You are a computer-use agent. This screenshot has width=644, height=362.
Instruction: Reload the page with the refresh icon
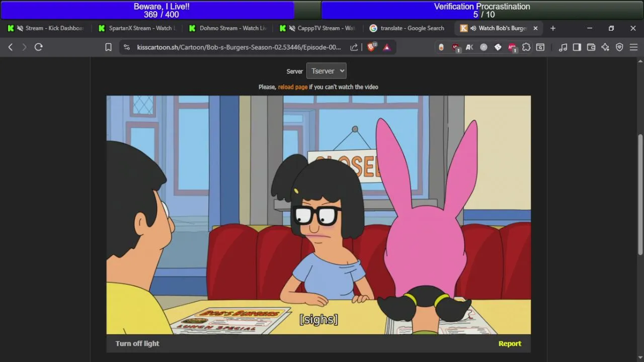[x=38, y=47]
